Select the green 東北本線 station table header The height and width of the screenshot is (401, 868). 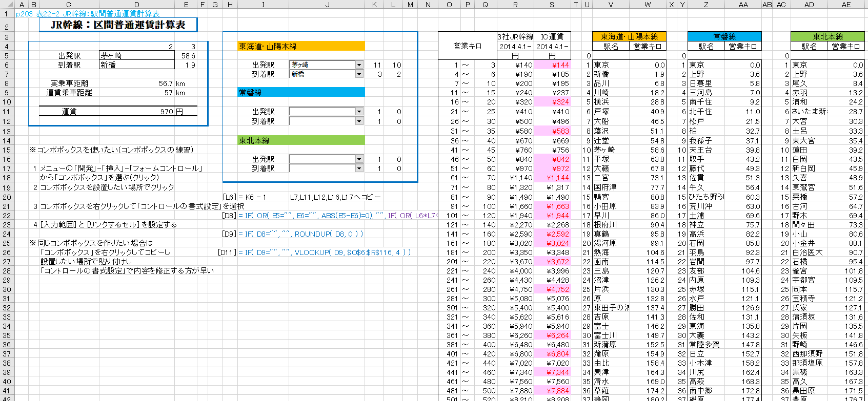[x=827, y=37]
